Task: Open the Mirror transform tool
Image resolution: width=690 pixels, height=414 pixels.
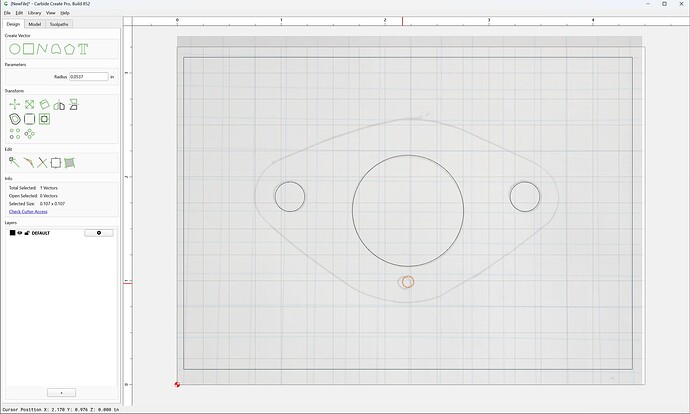Action: [x=59, y=104]
